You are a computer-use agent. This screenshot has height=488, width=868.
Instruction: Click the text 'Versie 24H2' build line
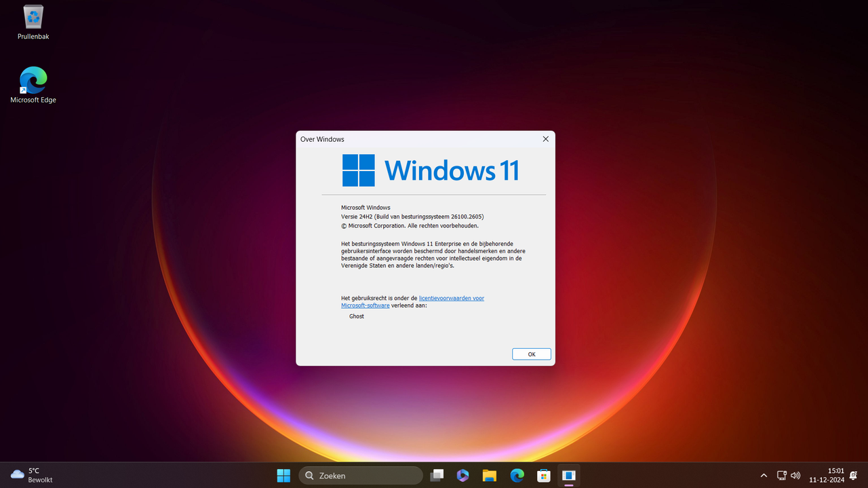tap(412, 217)
